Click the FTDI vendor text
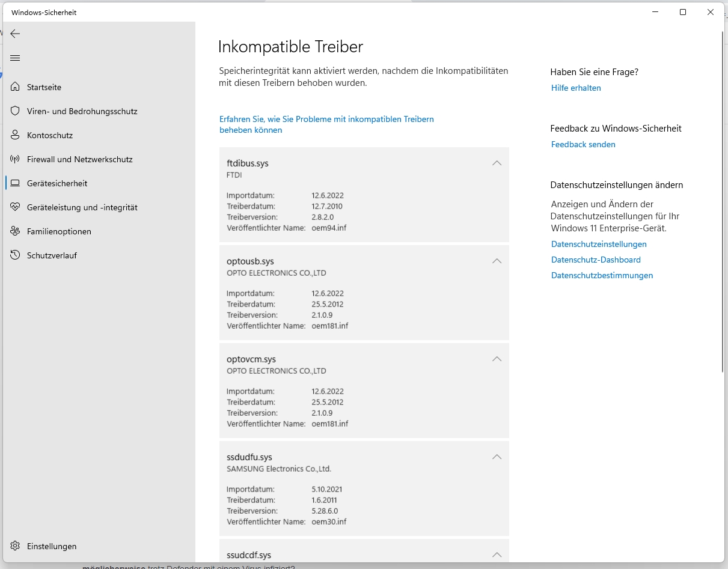 pos(234,175)
